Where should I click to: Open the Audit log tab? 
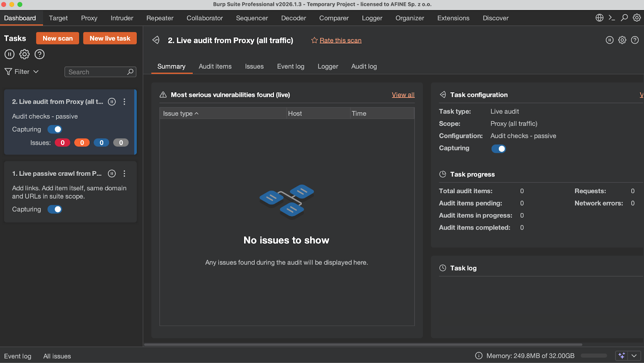(364, 66)
